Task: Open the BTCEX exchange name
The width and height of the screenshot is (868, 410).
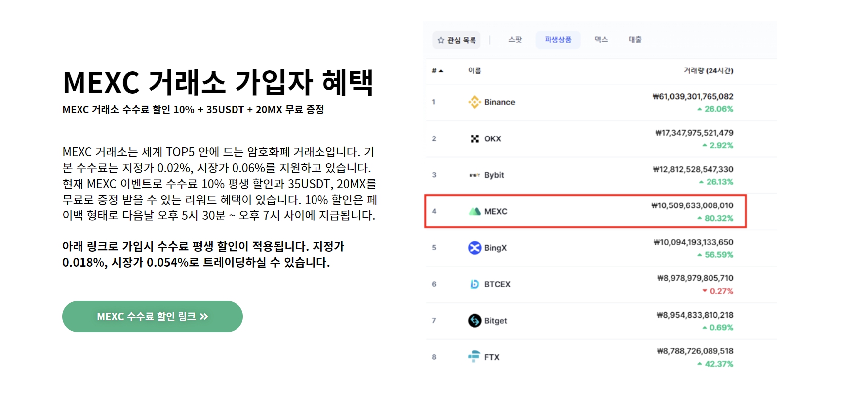Action: point(497,284)
